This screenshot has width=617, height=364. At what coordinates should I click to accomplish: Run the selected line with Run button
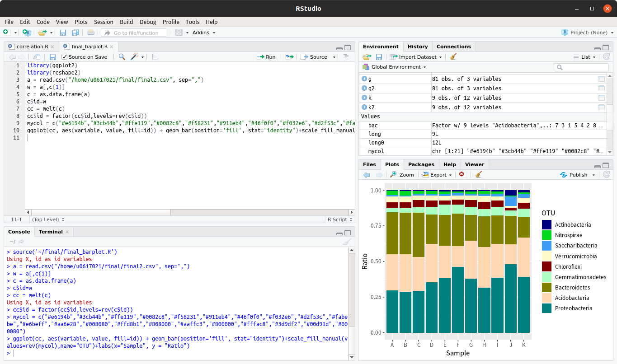tap(266, 57)
